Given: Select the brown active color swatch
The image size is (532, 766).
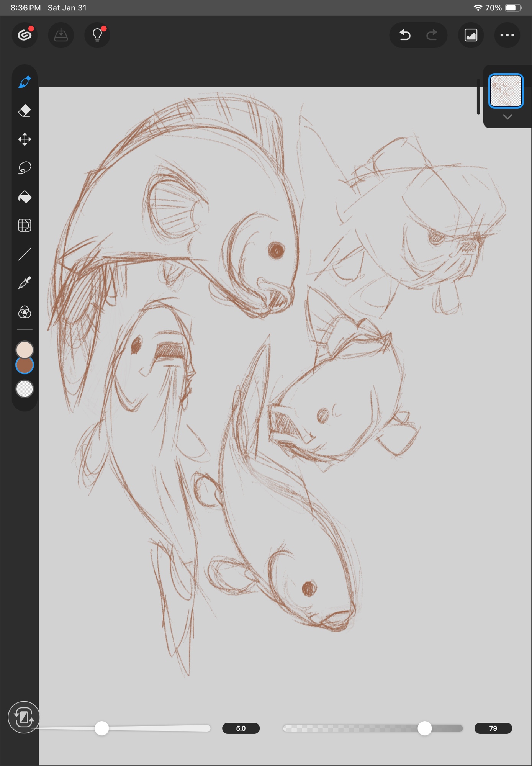Looking at the screenshot, I should [x=25, y=366].
